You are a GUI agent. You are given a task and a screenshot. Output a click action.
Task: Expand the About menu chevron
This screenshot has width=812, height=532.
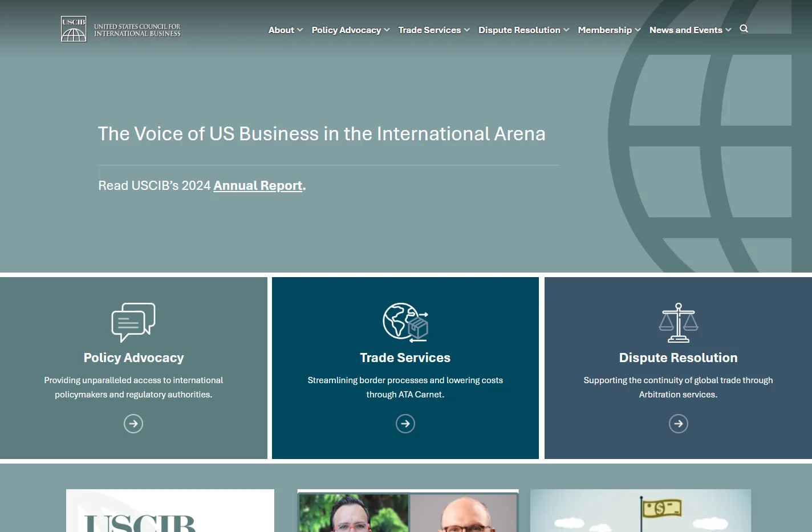click(x=300, y=30)
